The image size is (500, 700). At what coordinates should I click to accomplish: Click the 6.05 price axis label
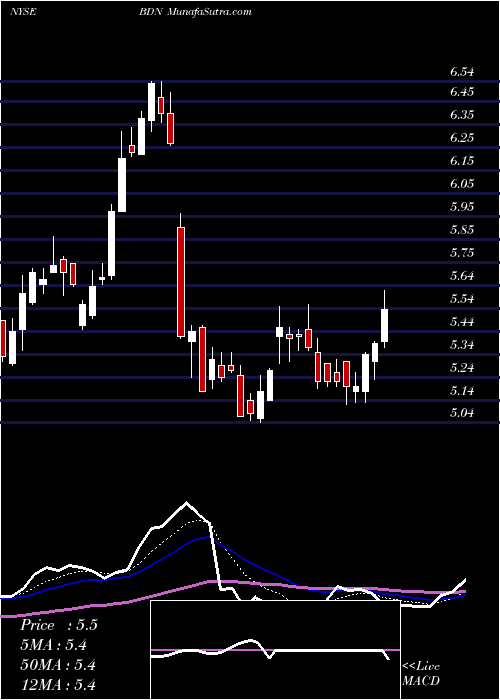(462, 184)
